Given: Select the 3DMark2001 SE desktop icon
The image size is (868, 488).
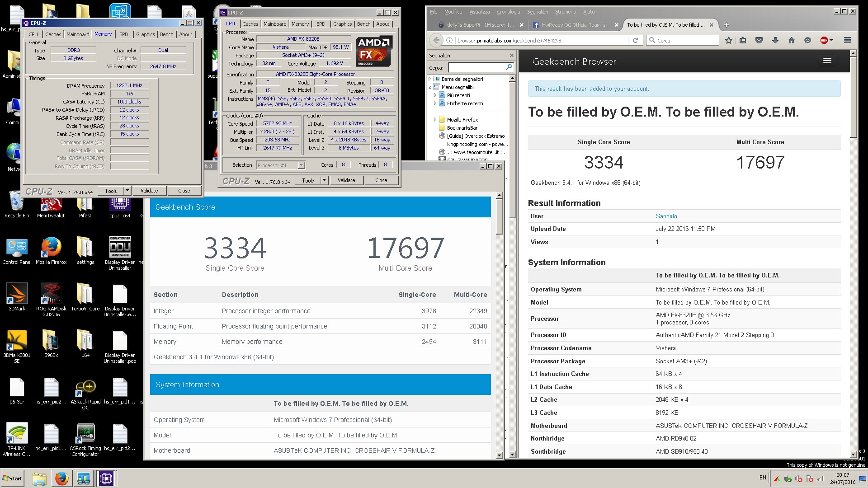Looking at the screenshot, I should click(17, 347).
